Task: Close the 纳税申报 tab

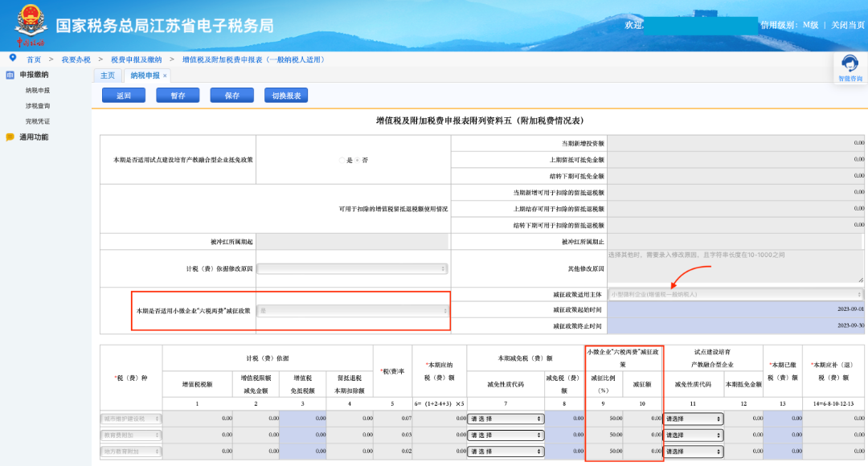Action: [x=164, y=75]
